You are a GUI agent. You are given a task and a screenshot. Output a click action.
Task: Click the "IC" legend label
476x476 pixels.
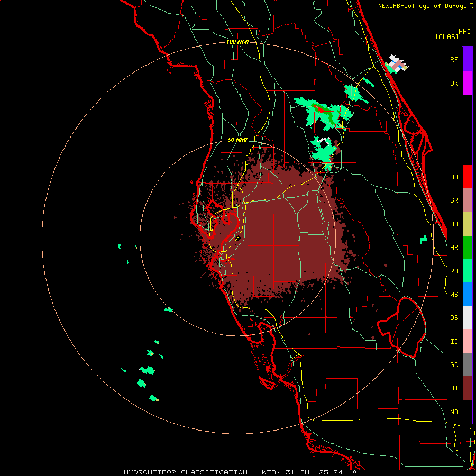tap(454, 342)
